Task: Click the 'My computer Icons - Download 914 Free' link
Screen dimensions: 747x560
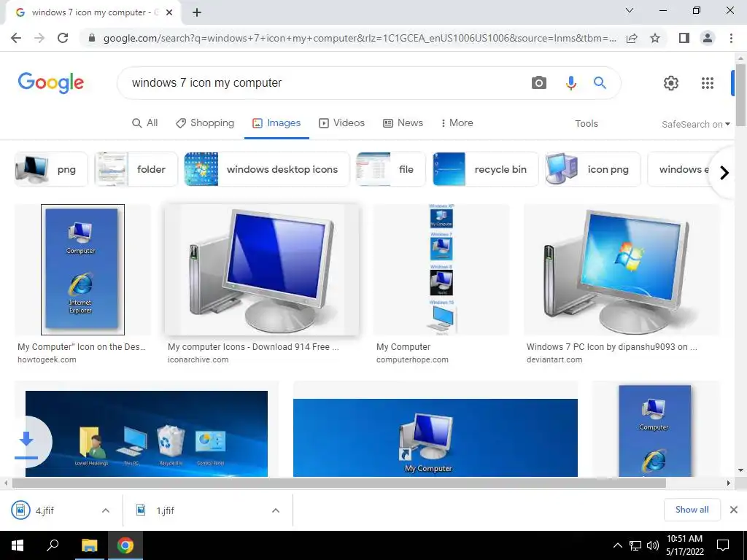Action: coord(253,347)
